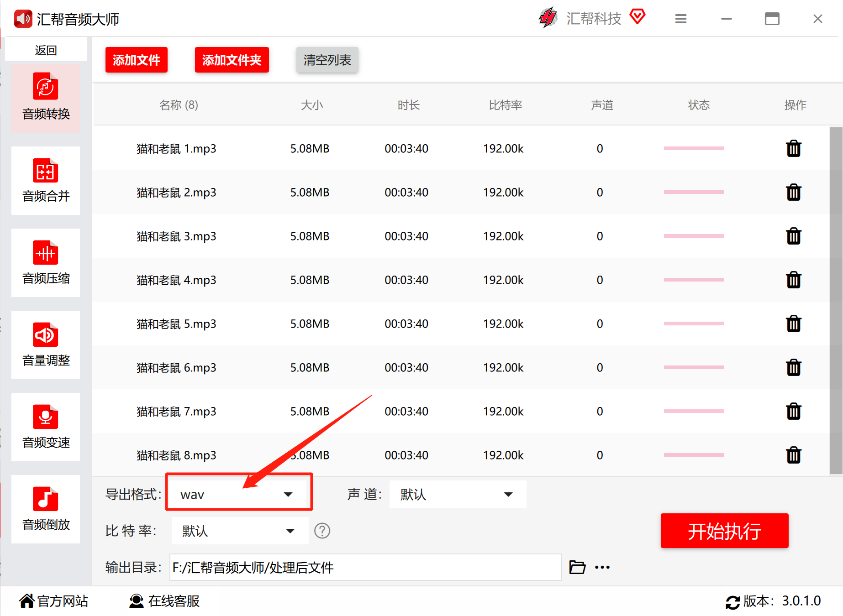The height and width of the screenshot is (616, 843).
Task: Open the 在线客服 online support link
Action: click(164, 601)
